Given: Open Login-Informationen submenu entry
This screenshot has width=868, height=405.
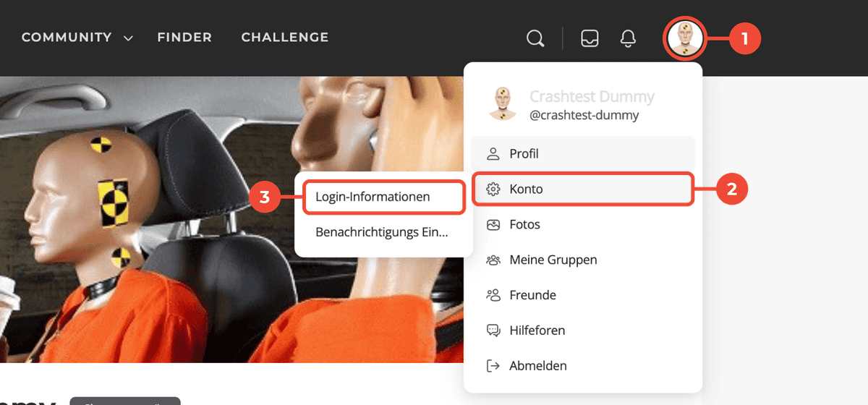Looking at the screenshot, I should point(383,197).
